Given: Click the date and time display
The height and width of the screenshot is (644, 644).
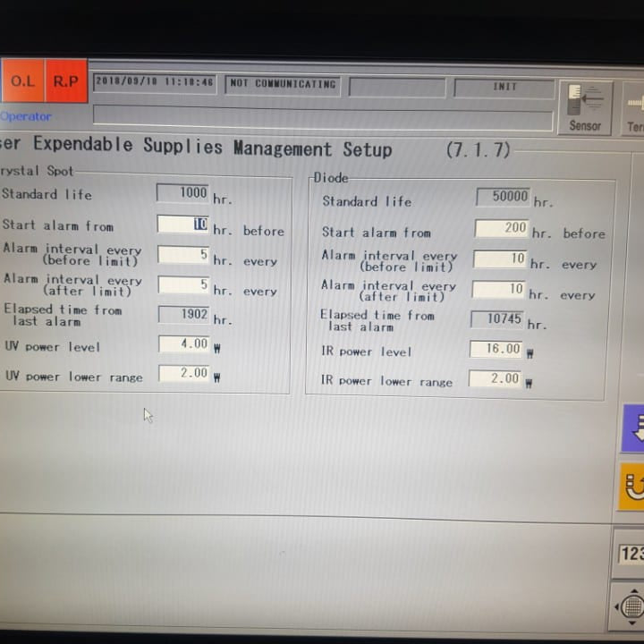Looking at the screenshot, I should click(x=155, y=82).
